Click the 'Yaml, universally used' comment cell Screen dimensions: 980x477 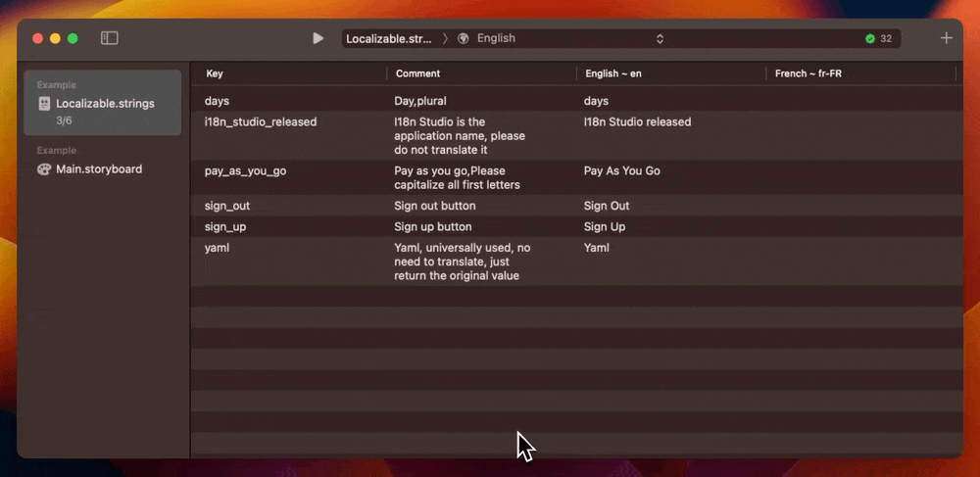463,262
